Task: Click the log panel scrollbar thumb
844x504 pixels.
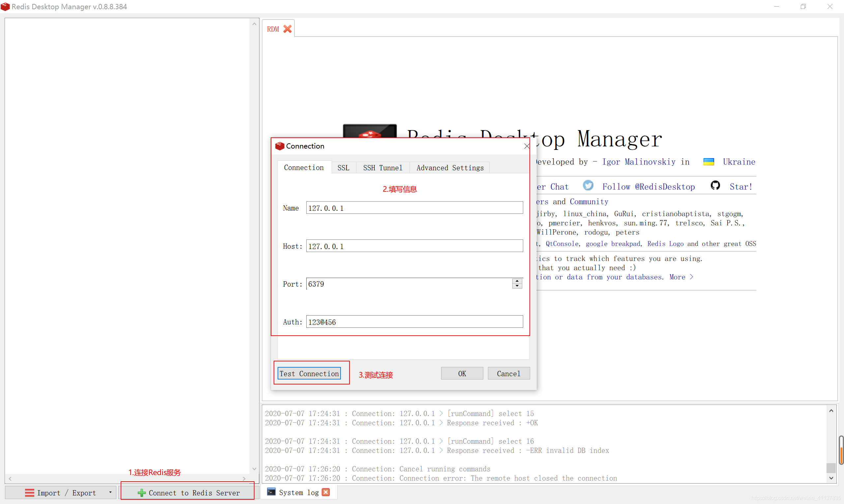Action: 831,468
